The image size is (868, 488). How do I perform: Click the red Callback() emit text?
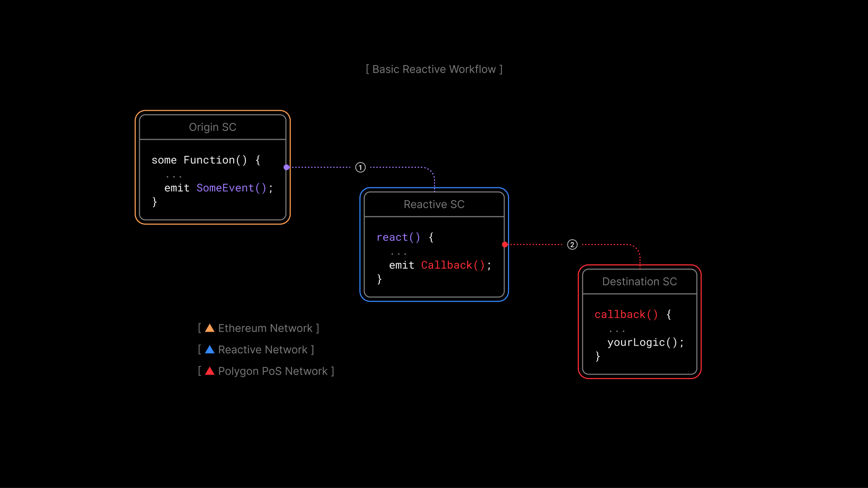point(453,265)
